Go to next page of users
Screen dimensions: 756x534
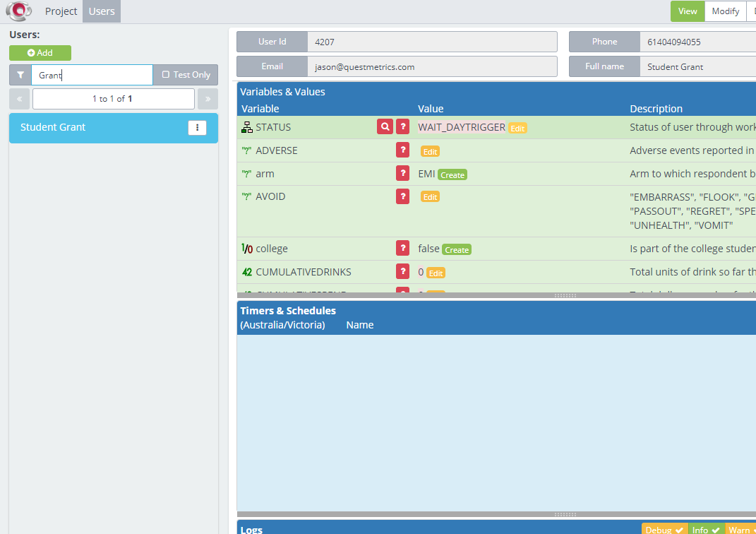tap(208, 99)
